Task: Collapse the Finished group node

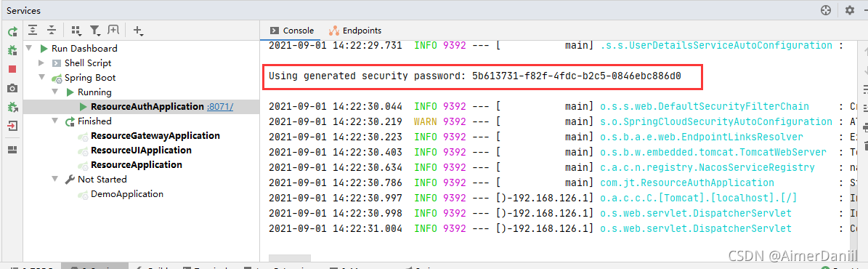Action: 54,121
